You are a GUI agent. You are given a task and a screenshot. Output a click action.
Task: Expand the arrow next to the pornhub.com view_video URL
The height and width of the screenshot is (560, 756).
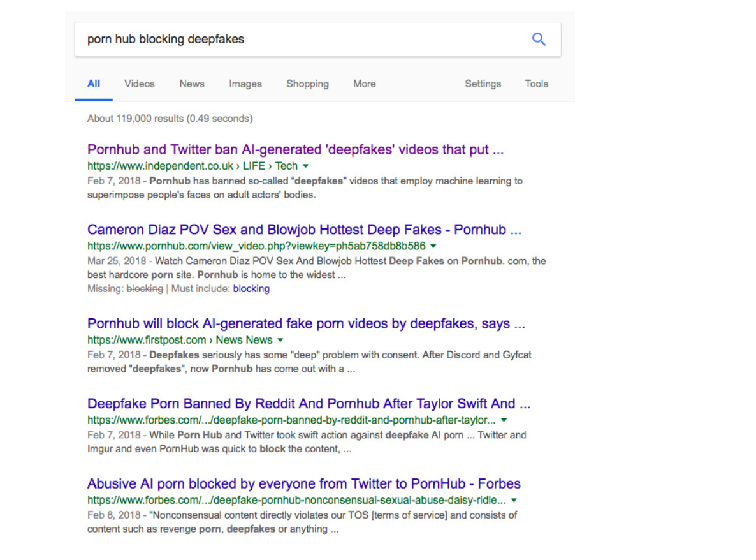click(433, 246)
